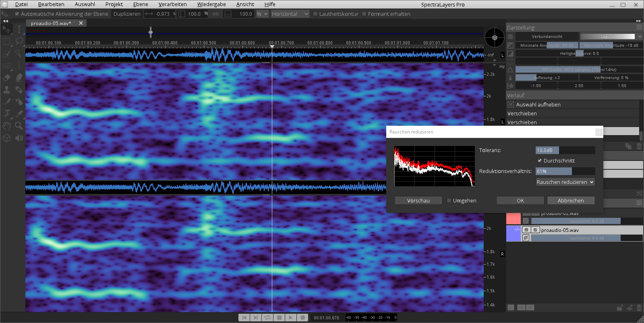Select the zoom magnifier tool
Image resolution: width=644 pixels, height=323 pixels.
(19, 126)
